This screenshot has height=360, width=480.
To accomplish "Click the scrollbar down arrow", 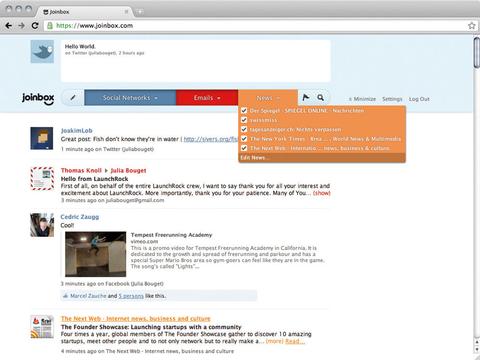I will (477, 349).
